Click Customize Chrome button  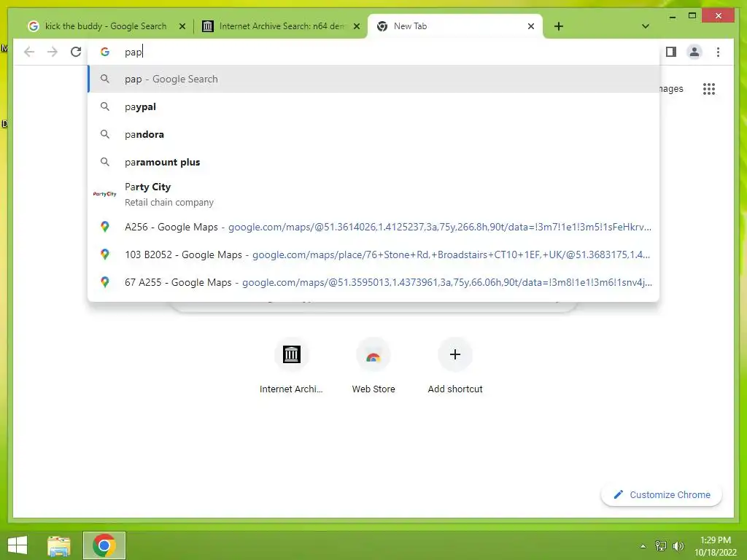(x=661, y=495)
